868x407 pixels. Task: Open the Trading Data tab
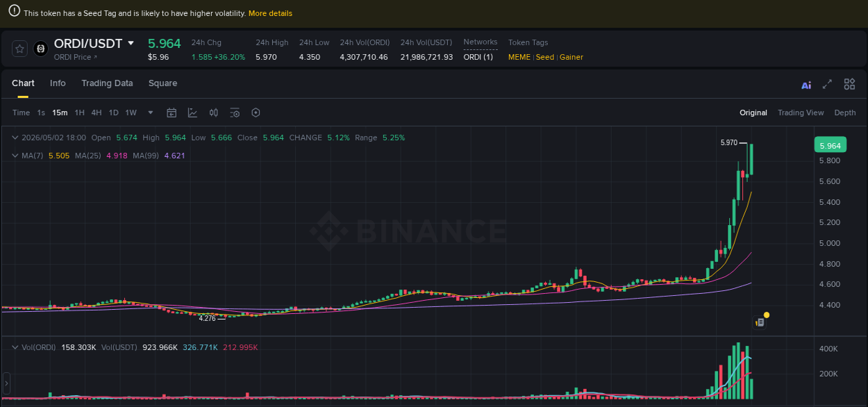(107, 83)
